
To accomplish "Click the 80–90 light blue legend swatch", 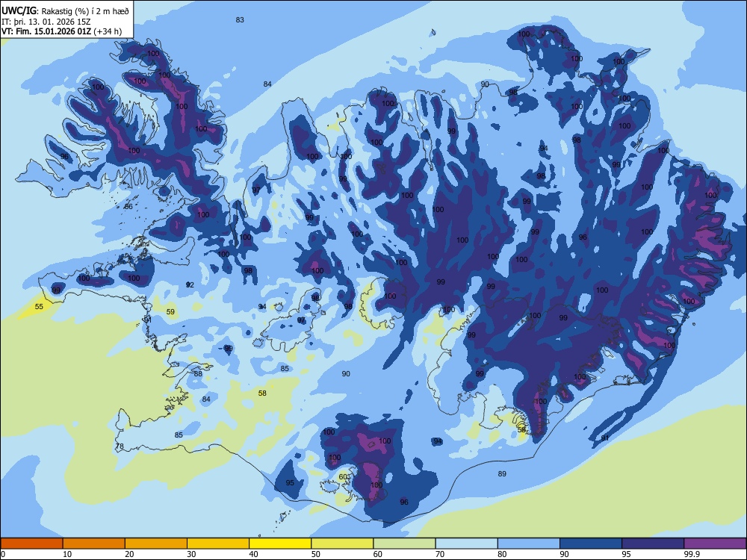I will pos(528,544).
